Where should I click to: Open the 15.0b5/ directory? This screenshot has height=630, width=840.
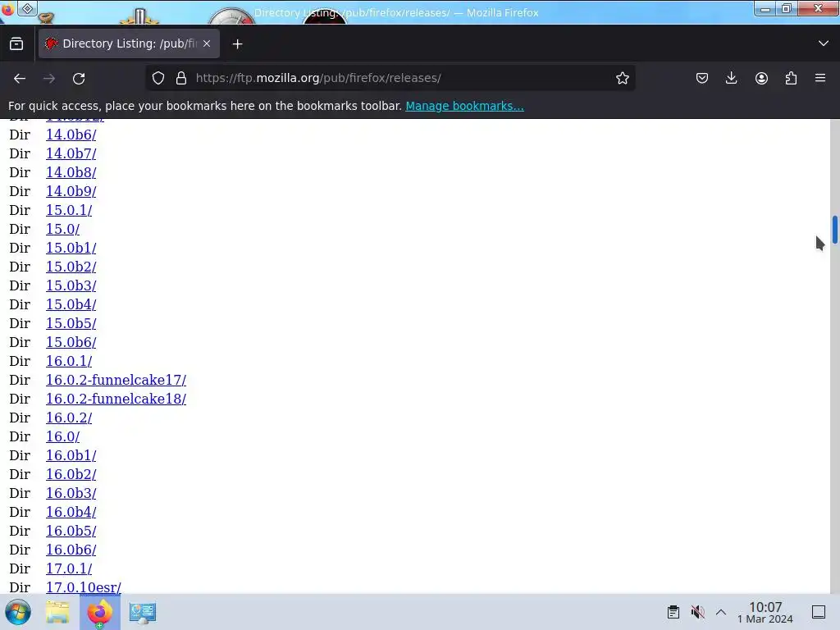click(x=71, y=323)
